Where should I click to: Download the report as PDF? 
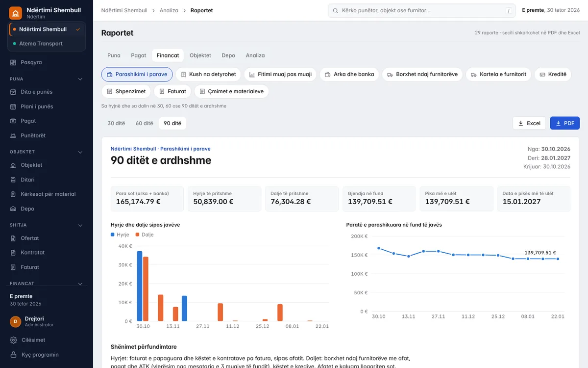(x=565, y=123)
